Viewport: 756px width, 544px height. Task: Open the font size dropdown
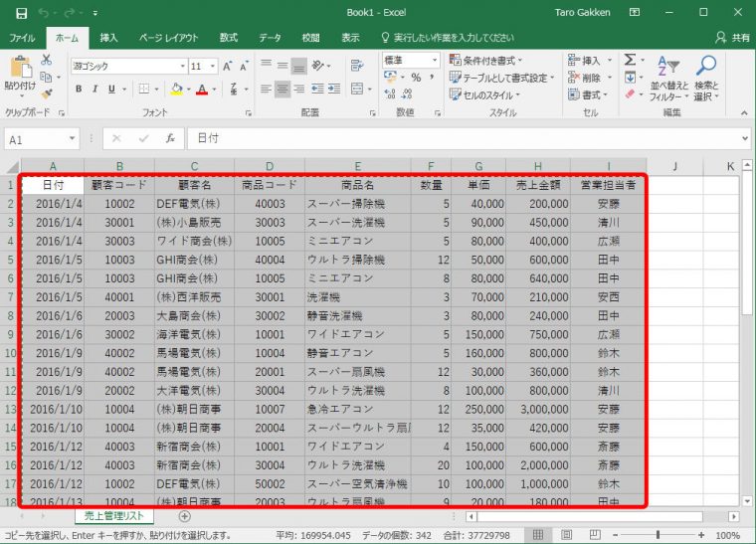click(x=213, y=66)
